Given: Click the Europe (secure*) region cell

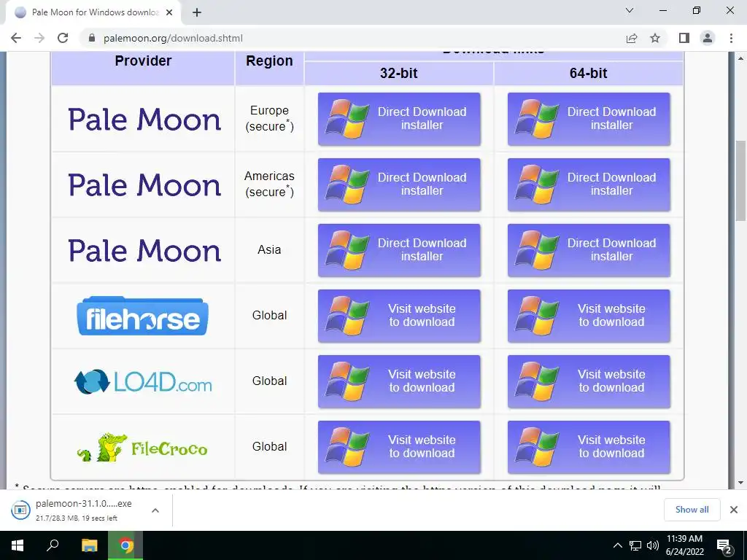Looking at the screenshot, I should [x=270, y=119].
